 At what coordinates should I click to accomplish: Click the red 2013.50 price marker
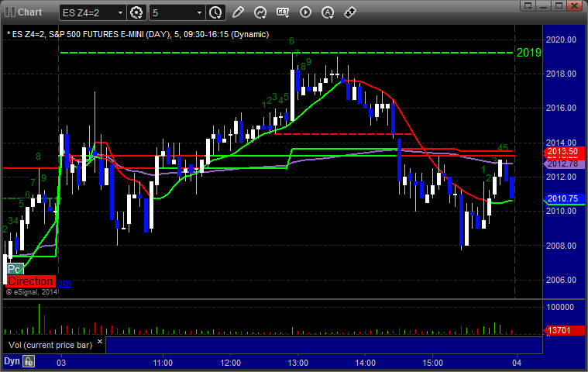[564, 151]
